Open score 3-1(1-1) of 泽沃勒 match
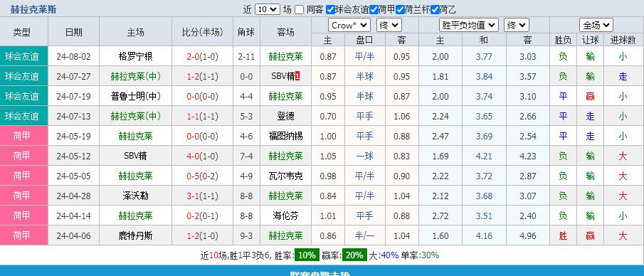 pos(203,196)
